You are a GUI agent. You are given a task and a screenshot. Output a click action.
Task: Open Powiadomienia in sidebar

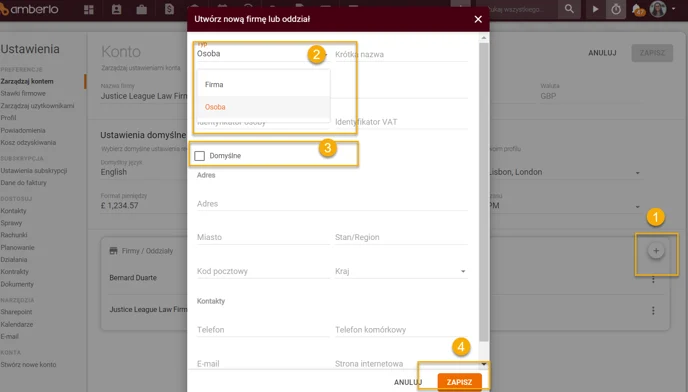click(23, 130)
